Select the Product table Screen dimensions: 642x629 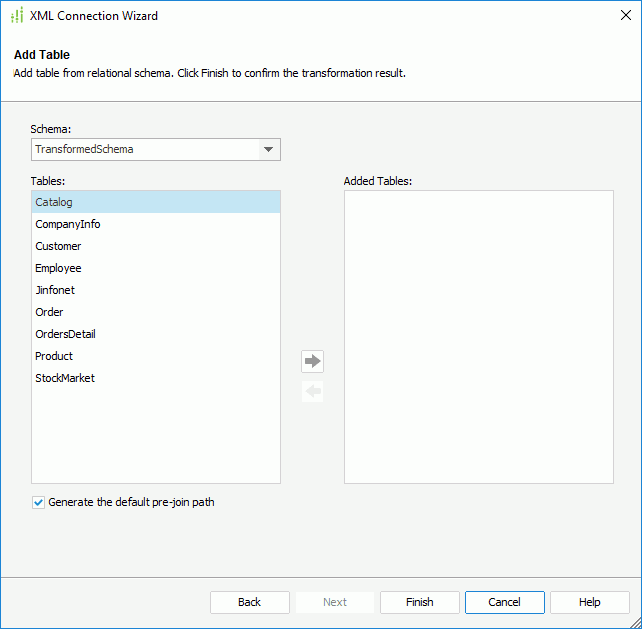click(x=156, y=356)
